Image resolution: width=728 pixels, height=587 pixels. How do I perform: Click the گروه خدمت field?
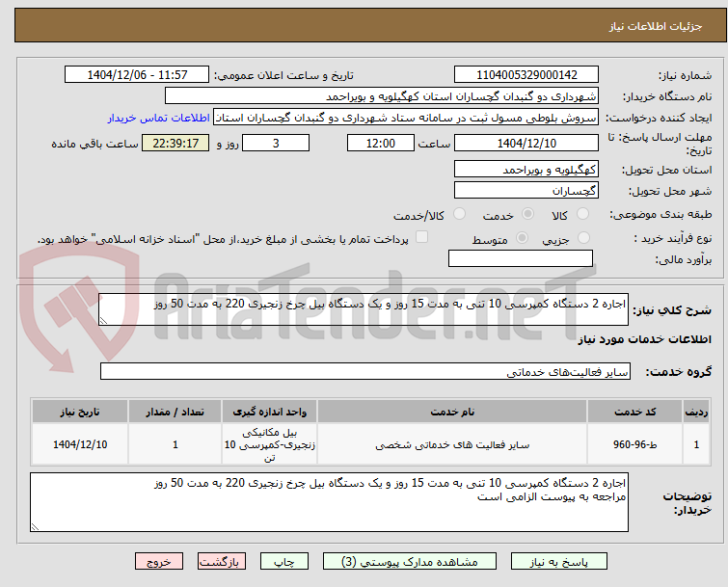pos(364,371)
